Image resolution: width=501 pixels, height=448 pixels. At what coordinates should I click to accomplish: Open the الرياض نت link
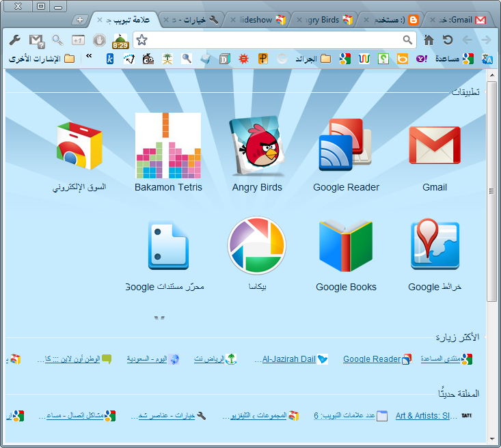[215, 359]
